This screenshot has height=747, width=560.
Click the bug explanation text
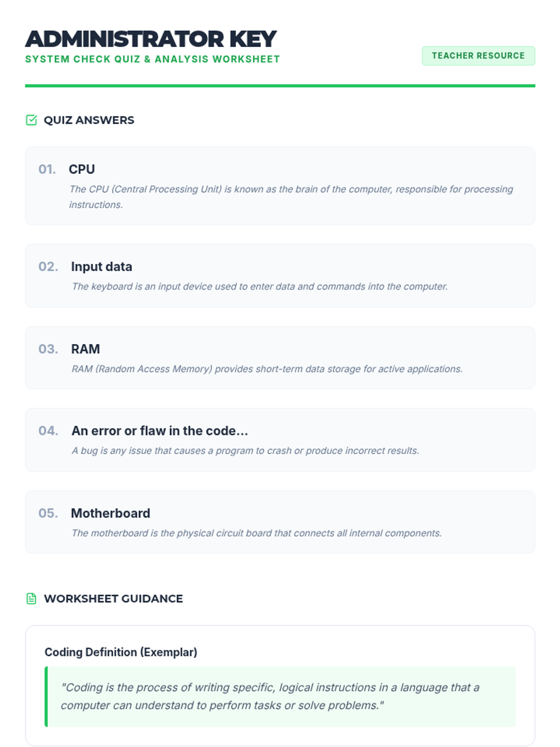coord(245,451)
